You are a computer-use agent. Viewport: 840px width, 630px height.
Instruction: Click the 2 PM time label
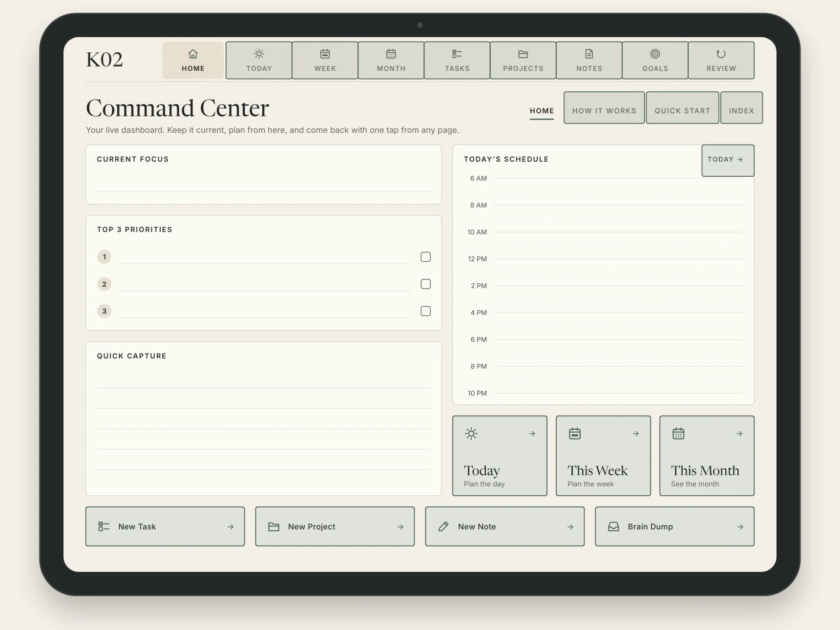click(479, 286)
